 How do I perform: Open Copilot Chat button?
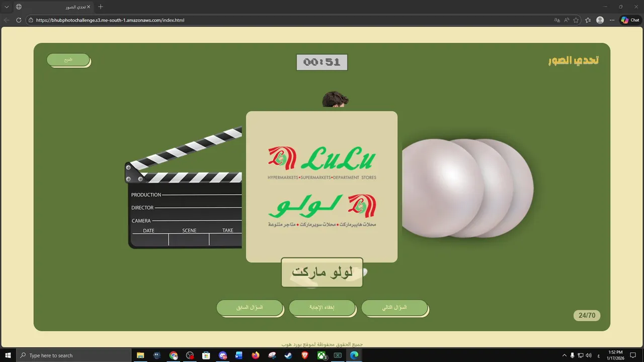point(630,20)
